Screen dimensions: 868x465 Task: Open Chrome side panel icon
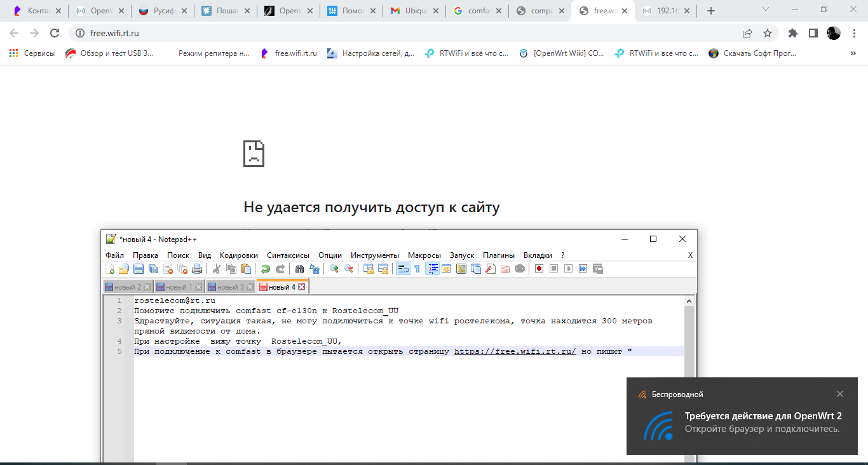[813, 33]
